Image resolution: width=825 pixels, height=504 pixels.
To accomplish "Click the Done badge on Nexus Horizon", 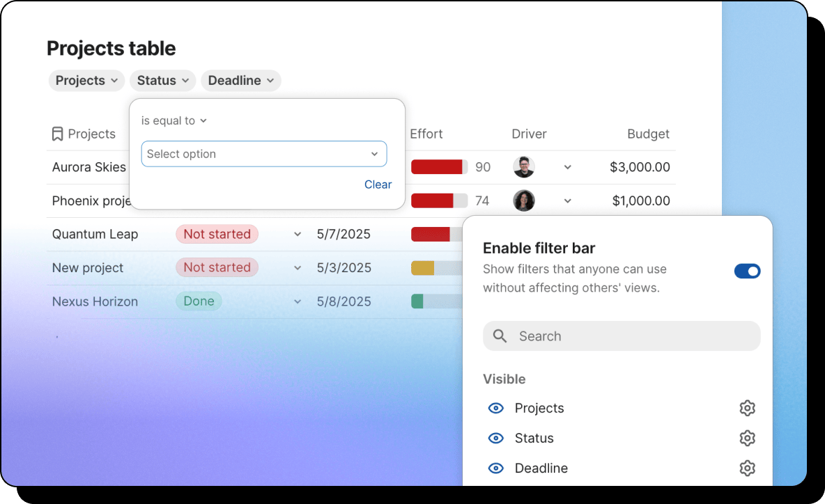I will click(199, 301).
